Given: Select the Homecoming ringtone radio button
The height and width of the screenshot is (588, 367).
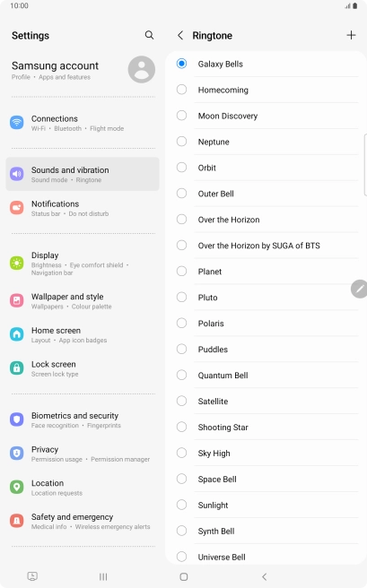Looking at the screenshot, I should [x=181, y=90].
